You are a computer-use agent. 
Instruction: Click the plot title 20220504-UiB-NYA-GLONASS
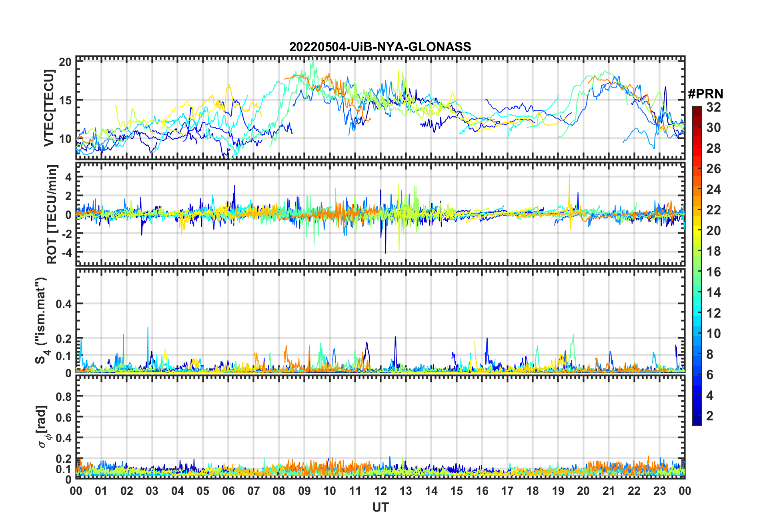tap(380, 47)
